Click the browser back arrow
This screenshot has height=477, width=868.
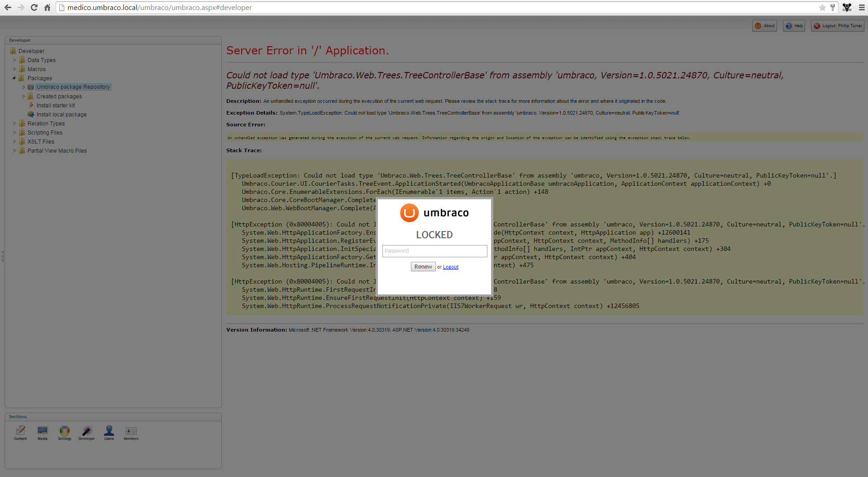click(x=8, y=7)
